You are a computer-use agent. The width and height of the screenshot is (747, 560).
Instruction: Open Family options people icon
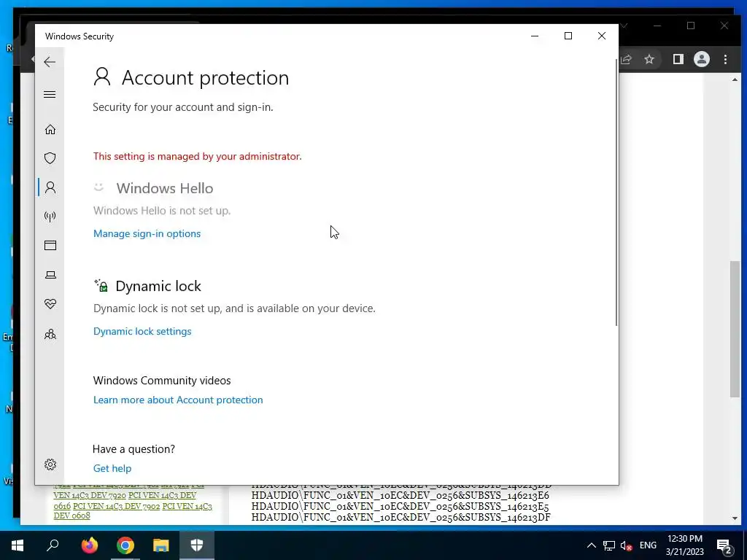click(50, 334)
